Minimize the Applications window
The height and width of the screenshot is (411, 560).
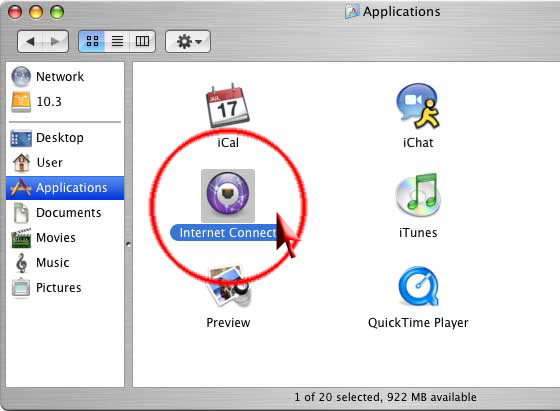pyautogui.click(x=36, y=12)
